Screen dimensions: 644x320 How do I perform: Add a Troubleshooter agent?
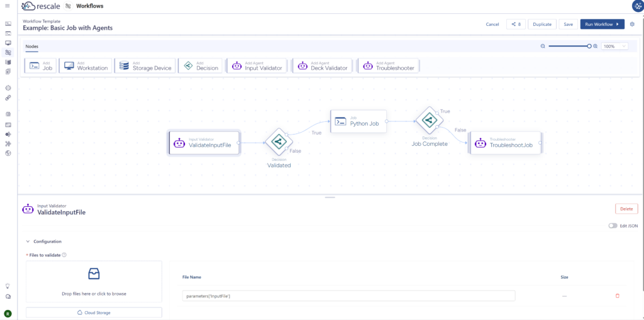(x=389, y=66)
